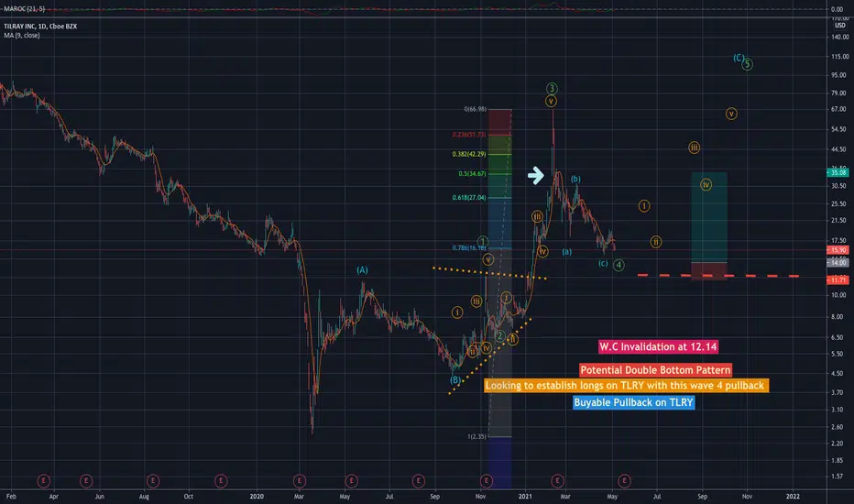Click the orange 'Looking to establish longs' note

click(x=627, y=385)
